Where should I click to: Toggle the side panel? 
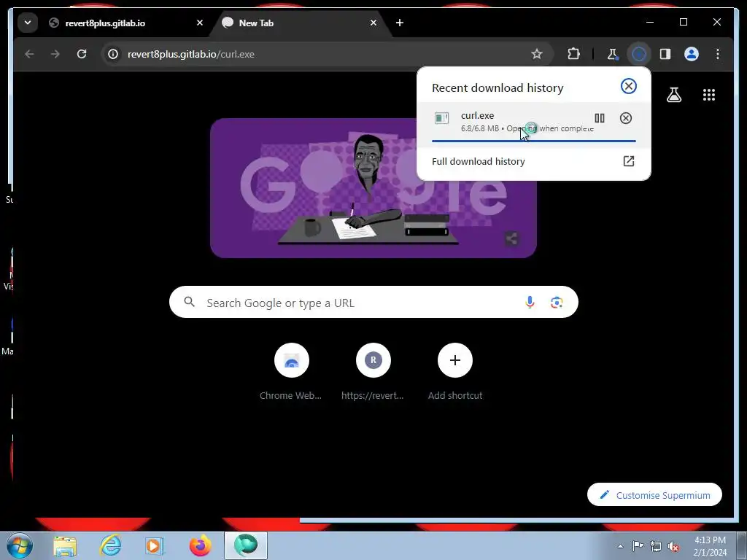click(x=665, y=54)
